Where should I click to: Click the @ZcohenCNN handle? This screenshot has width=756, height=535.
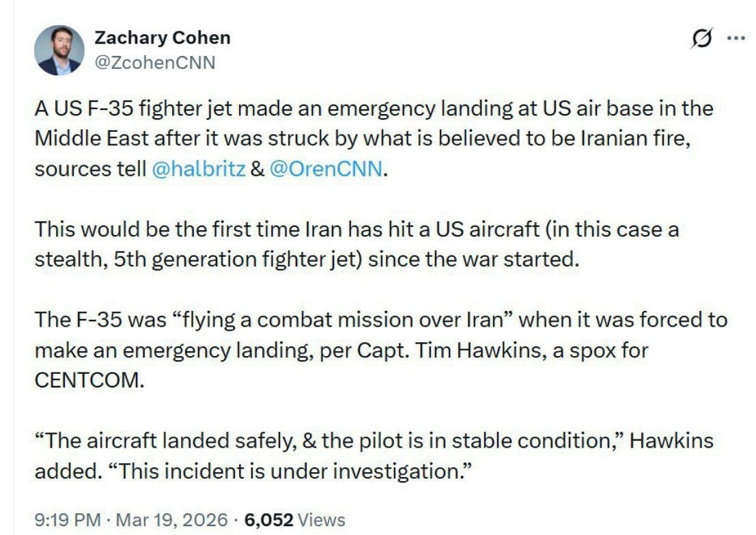click(154, 63)
